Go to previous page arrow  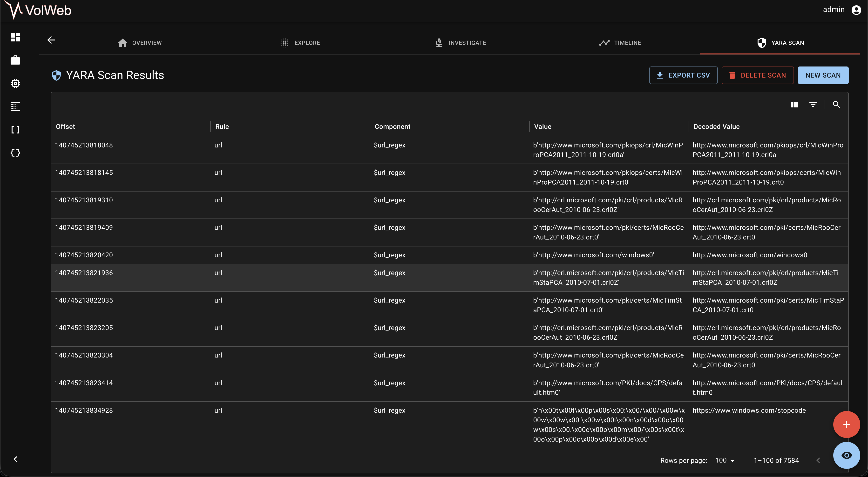818,460
